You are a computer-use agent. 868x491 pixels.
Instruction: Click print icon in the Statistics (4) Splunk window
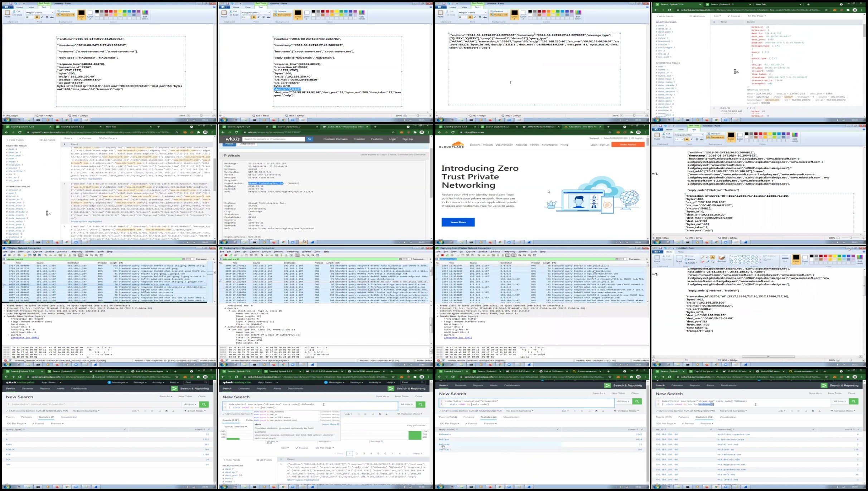tap(596, 411)
